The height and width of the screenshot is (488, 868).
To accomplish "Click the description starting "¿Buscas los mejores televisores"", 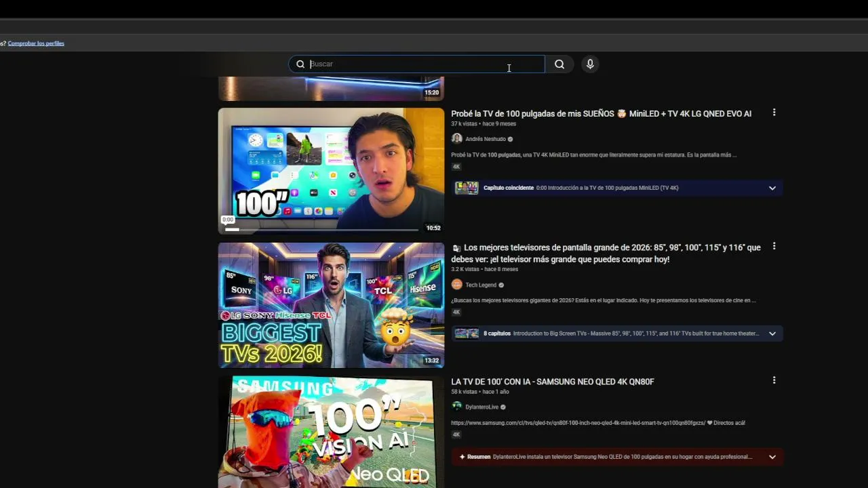I will coord(604,300).
